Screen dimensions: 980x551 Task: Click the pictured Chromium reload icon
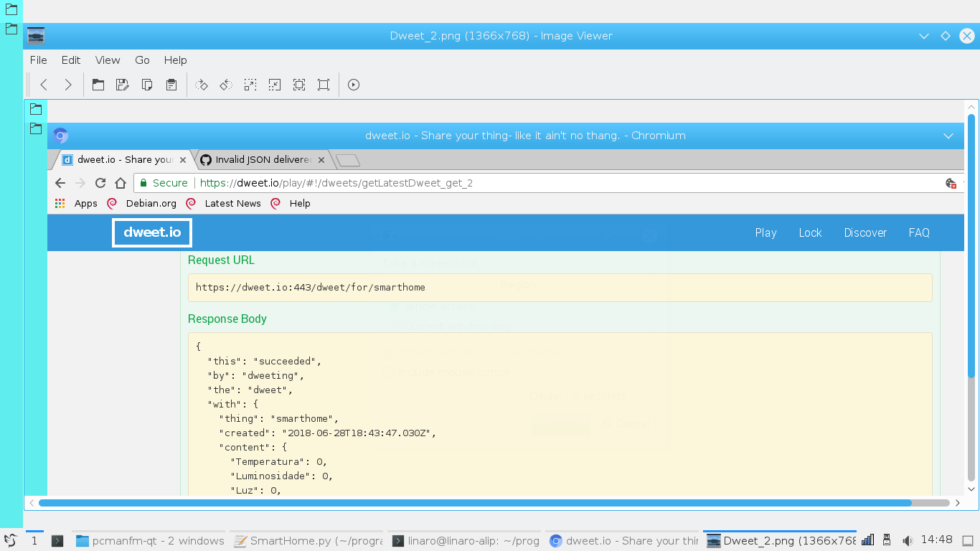point(100,183)
